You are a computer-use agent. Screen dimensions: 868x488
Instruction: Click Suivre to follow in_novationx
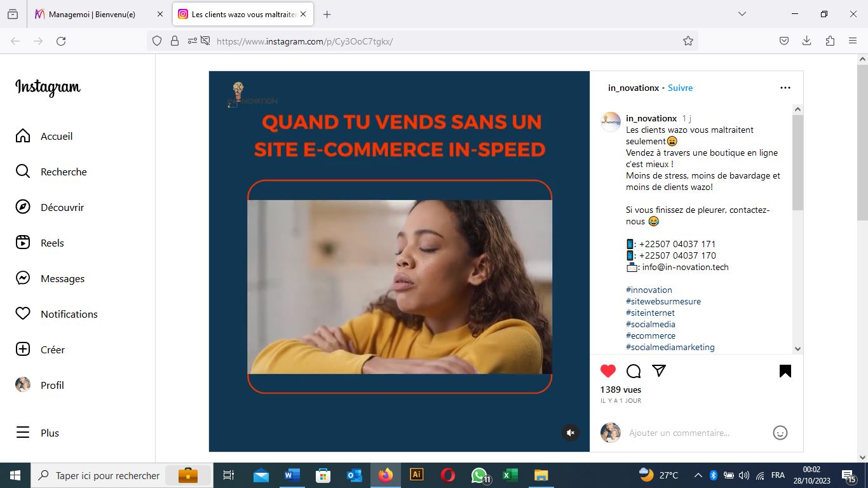point(680,88)
